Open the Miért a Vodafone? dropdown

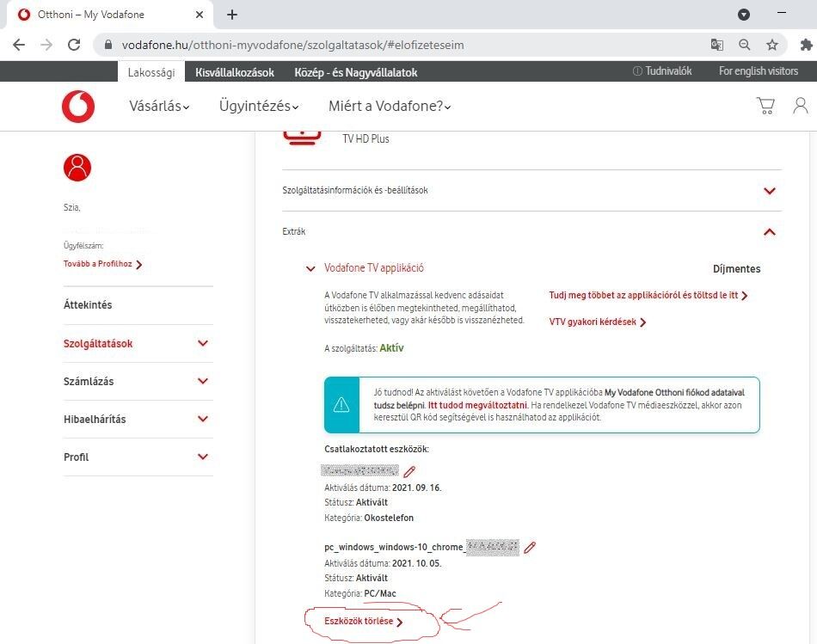(390, 107)
